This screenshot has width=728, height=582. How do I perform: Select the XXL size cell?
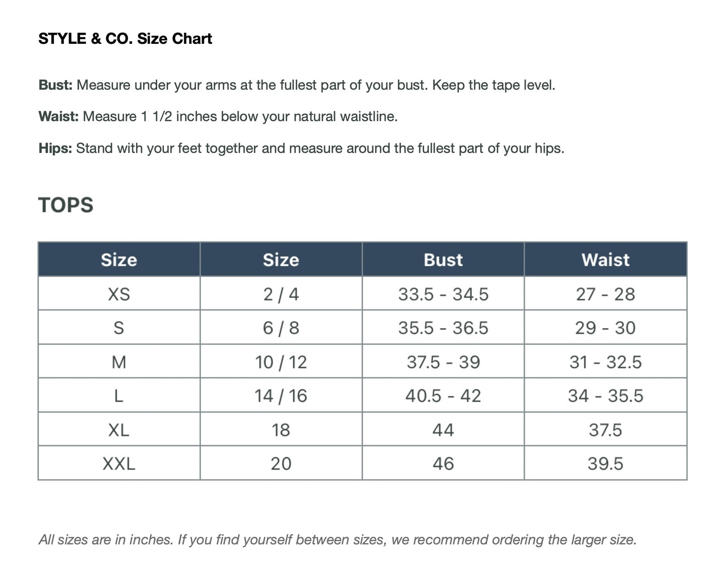pos(119,464)
